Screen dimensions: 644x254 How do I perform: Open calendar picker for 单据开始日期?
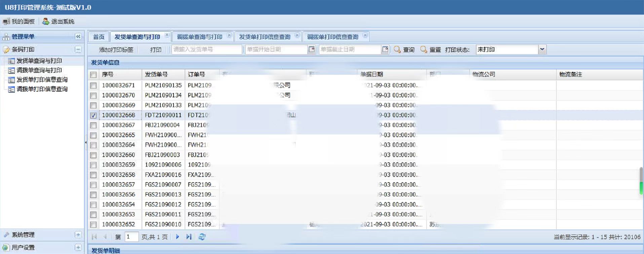[x=312, y=50]
